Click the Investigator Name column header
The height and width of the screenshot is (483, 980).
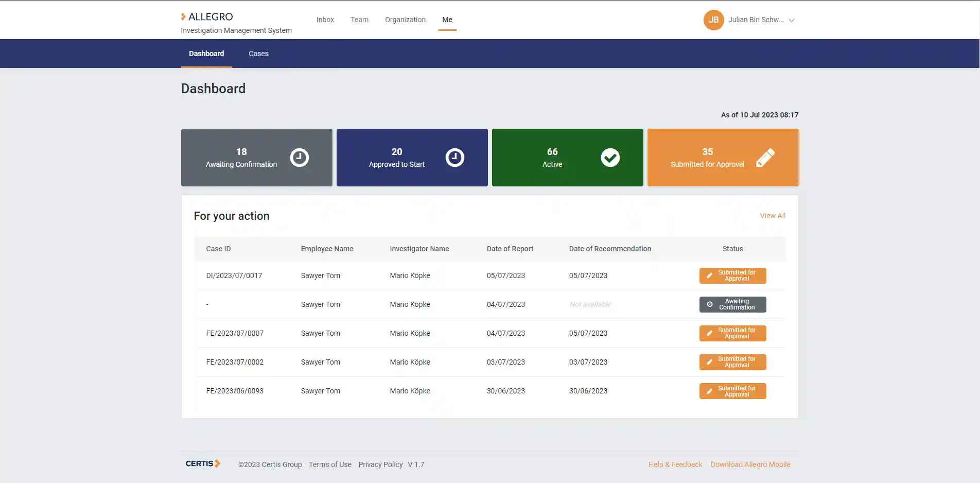419,249
